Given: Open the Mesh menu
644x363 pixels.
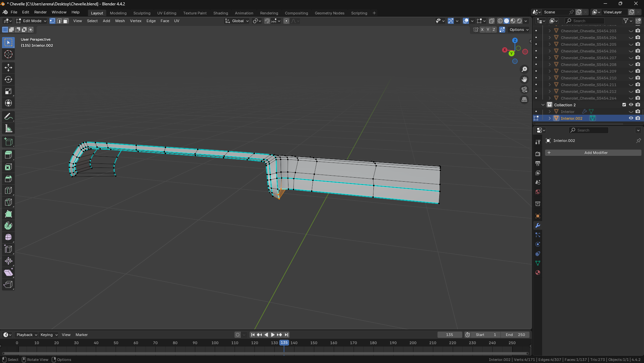Looking at the screenshot, I should 120,21.
